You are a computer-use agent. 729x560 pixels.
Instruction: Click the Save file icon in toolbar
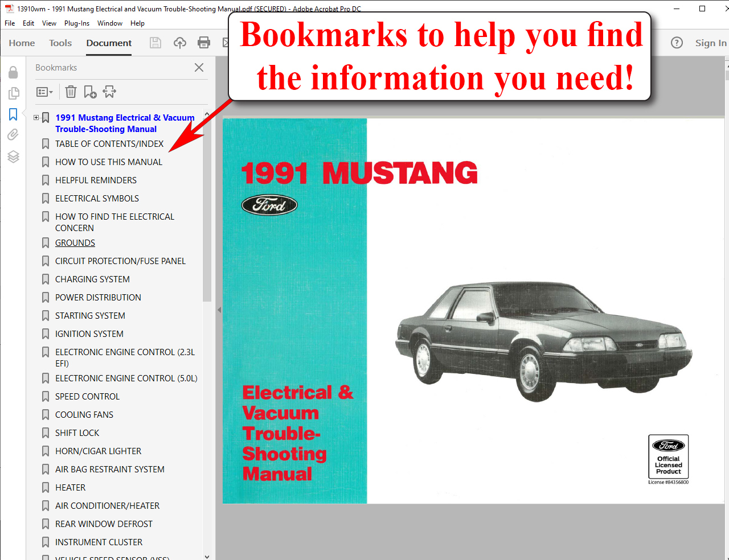click(x=155, y=43)
